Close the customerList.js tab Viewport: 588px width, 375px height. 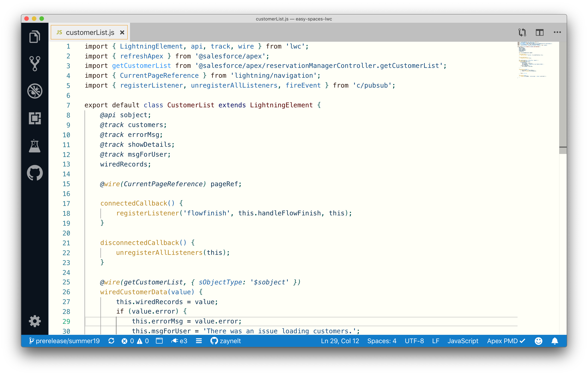coord(122,32)
